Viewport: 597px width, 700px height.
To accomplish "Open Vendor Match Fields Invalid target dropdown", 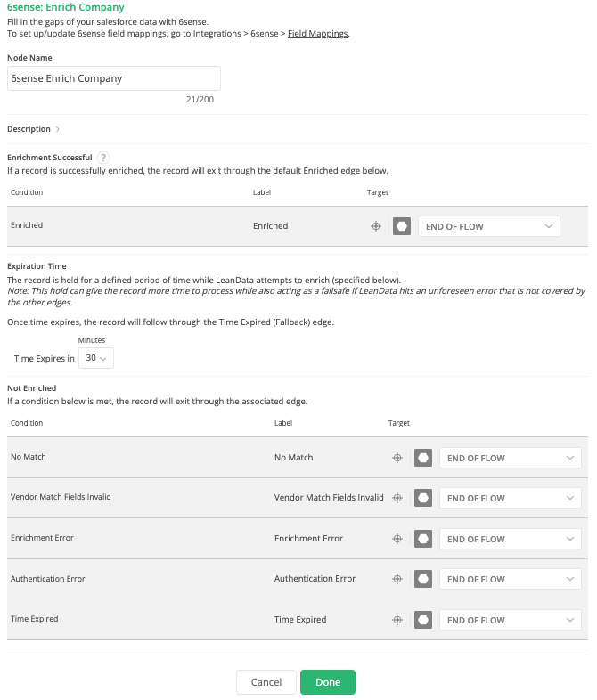I will click(511, 498).
